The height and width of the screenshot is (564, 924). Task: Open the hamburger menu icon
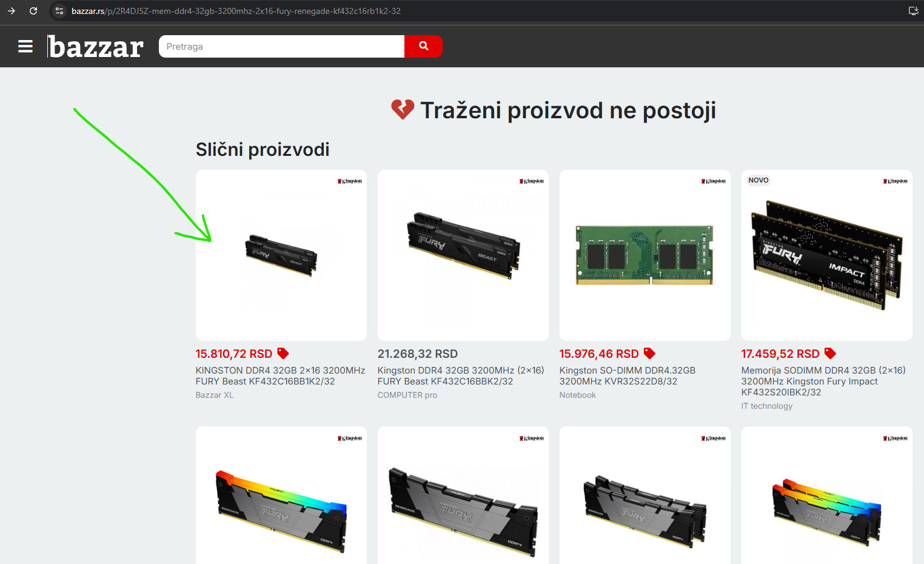[x=25, y=46]
